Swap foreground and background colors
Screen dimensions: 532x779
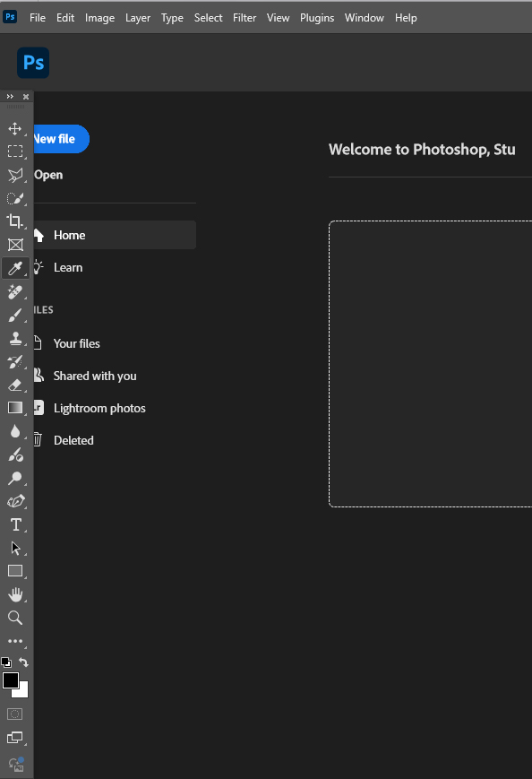click(22, 662)
